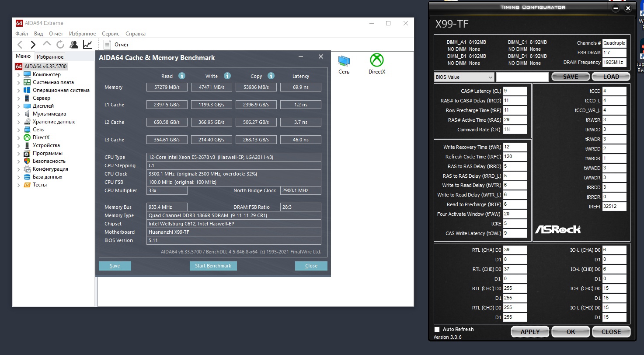Show info for Copy benchmark column
Viewport: 644px width, 355px height.
[271, 76]
